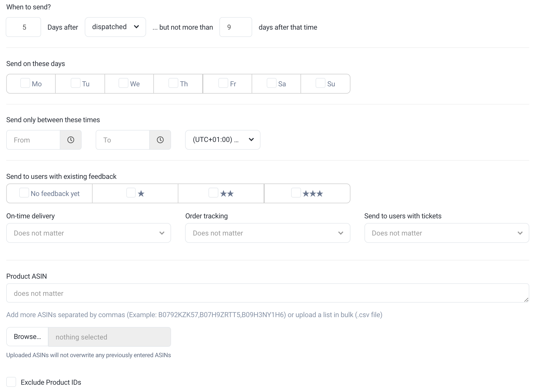Tick the Sa day checkbox

coord(272,83)
